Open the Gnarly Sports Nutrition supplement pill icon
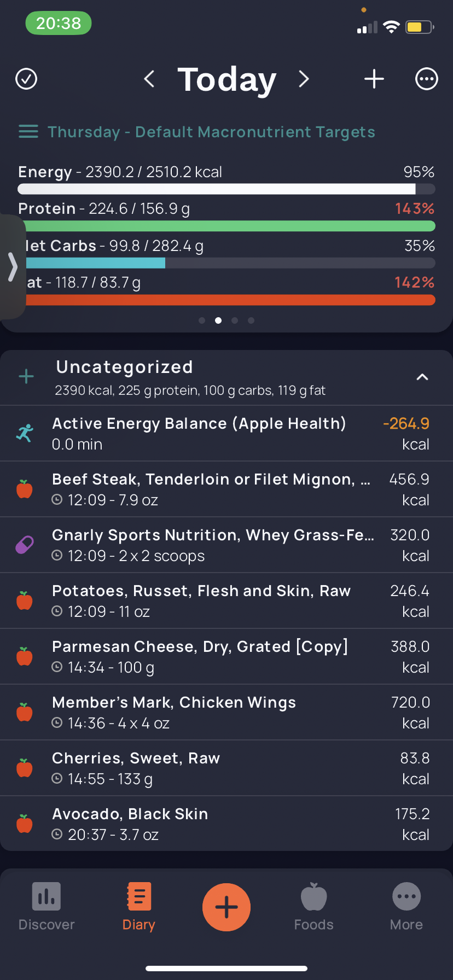Image resolution: width=453 pixels, height=980 pixels. tap(25, 545)
